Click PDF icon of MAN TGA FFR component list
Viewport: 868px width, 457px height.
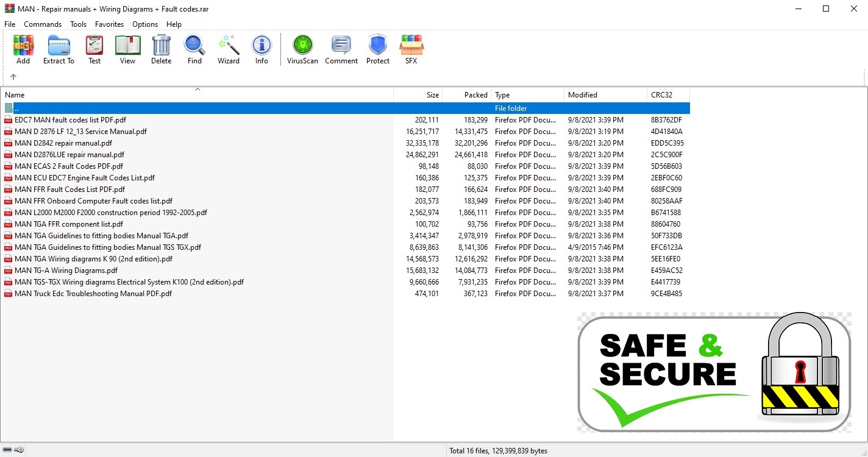[9, 224]
